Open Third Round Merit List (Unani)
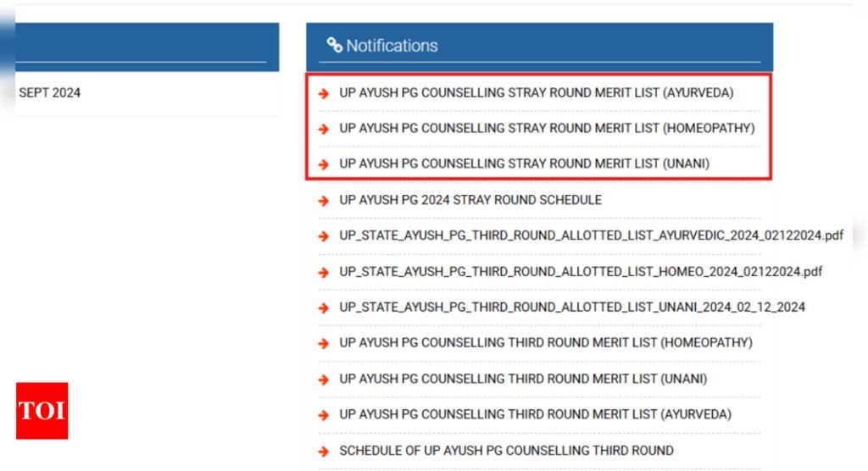 point(523,379)
